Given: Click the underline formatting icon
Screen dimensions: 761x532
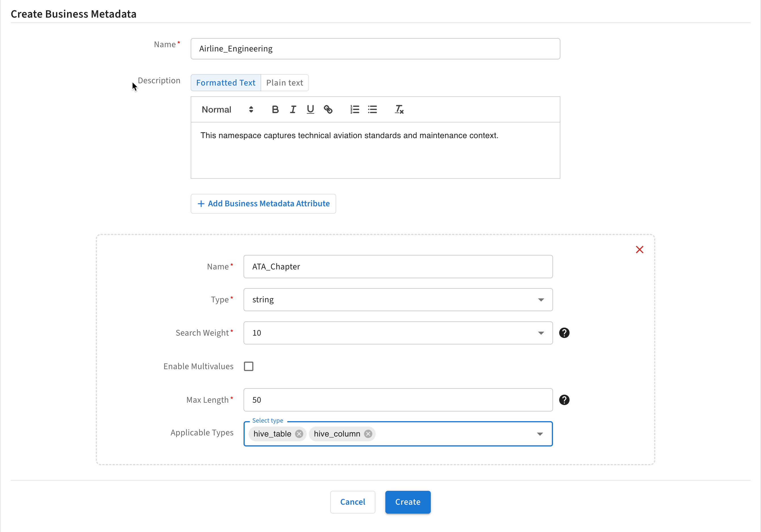Looking at the screenshot, I should (x=310, y=109).
